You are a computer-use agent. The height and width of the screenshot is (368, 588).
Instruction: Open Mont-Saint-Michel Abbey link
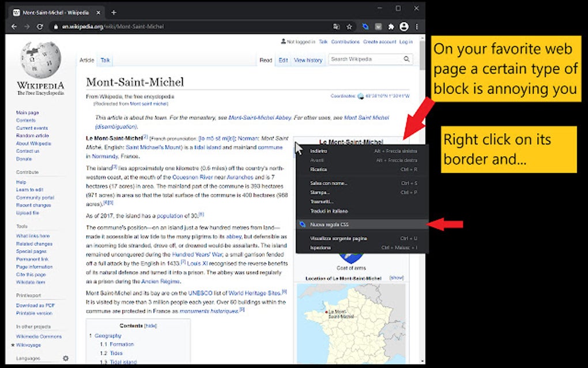pos(260,118)
